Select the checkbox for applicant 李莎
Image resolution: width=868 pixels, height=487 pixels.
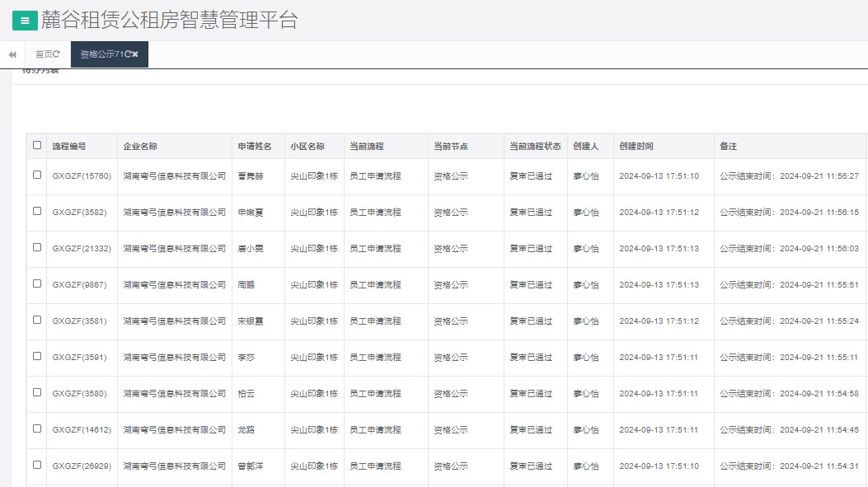tap(36, 357)
